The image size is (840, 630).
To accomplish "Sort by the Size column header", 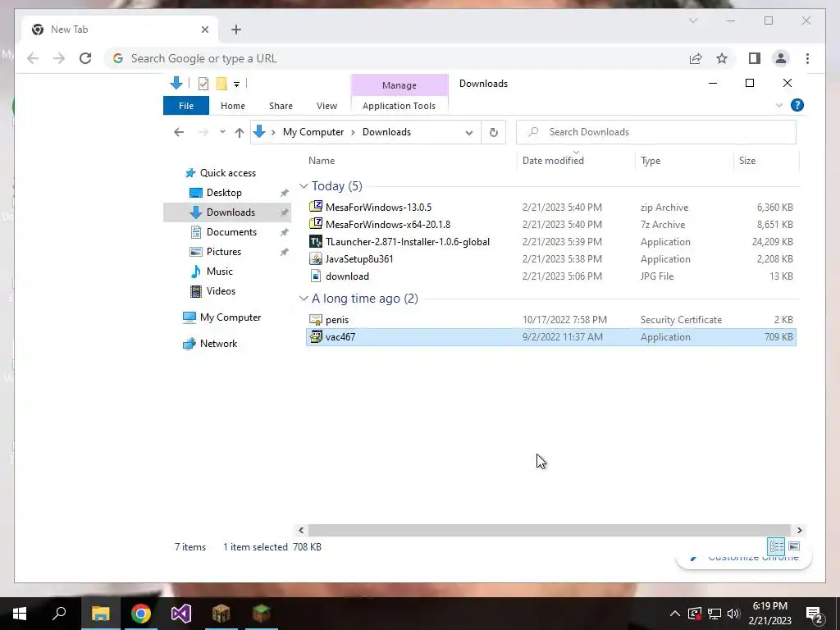I will [x=747, y=161].
